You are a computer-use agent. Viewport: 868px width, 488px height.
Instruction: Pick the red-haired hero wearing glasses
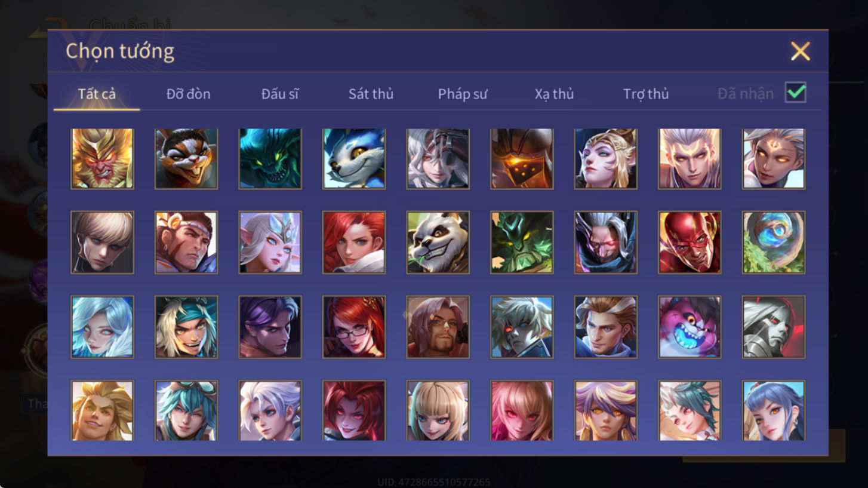coord(354,327)
